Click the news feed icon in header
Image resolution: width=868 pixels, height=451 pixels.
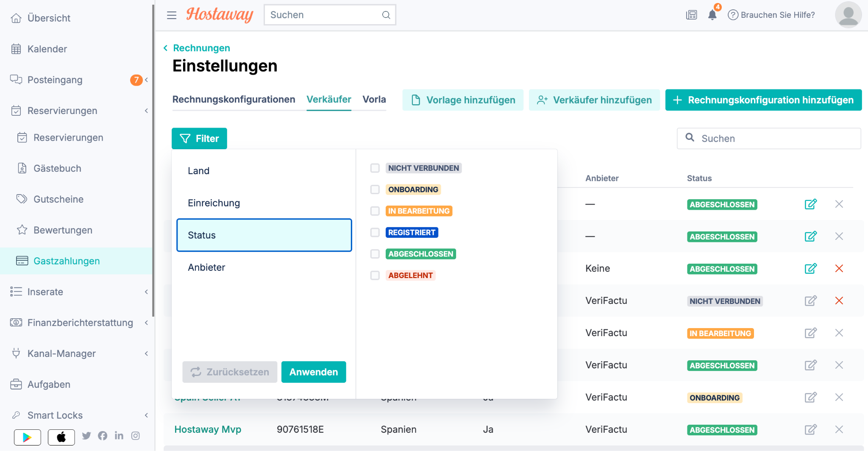[x=691, y=15]
